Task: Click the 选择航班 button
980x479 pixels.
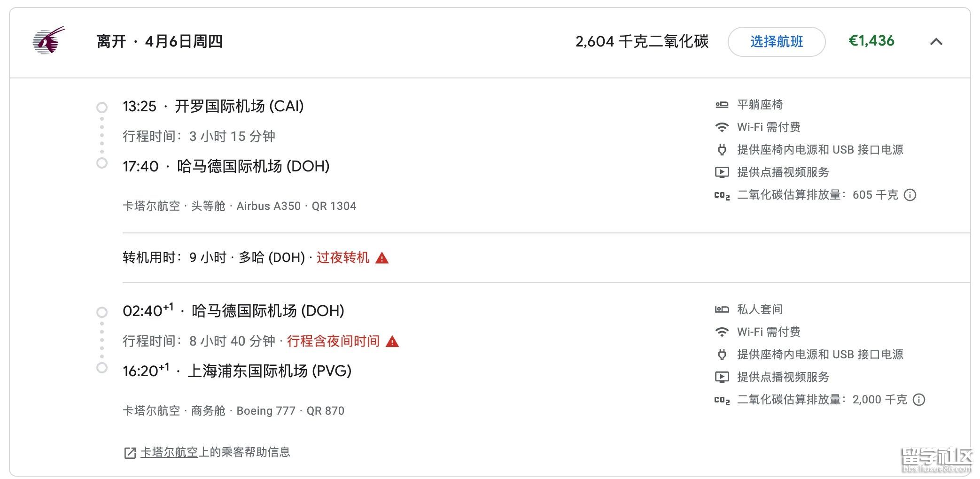Action: 776,42
